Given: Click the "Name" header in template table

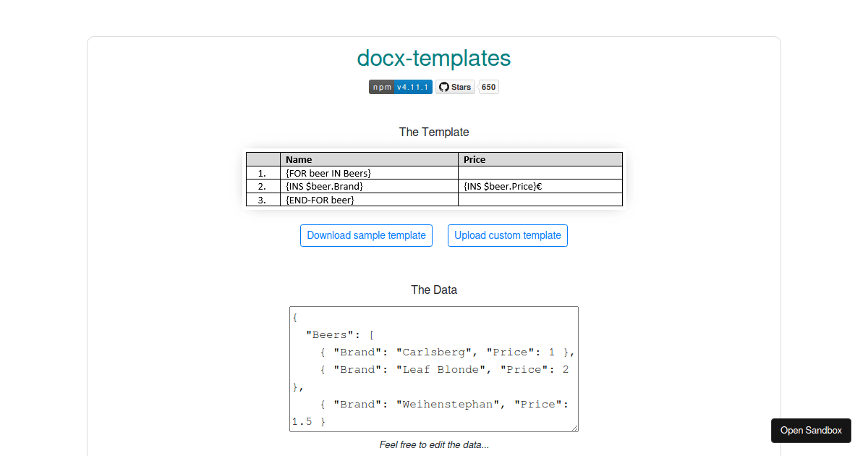Looking at the screenshot, I should (x=299, y=159).
